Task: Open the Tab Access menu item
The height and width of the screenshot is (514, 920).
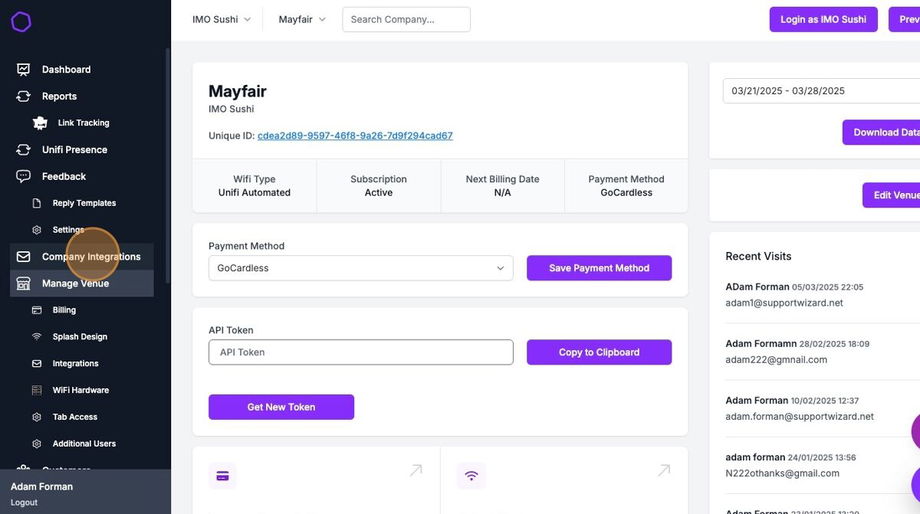Action: 75,417
